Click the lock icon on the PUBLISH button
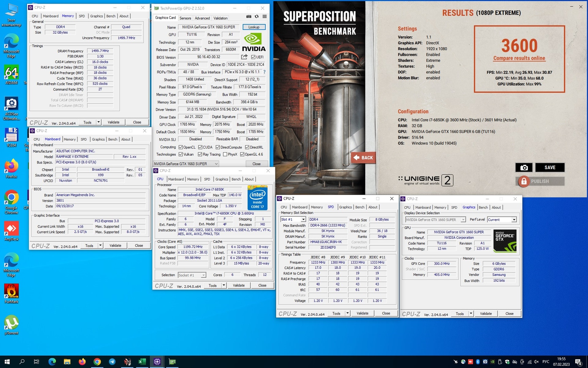Screen dimensions: 588x368 pyautogui.click(x=524, y=181)
